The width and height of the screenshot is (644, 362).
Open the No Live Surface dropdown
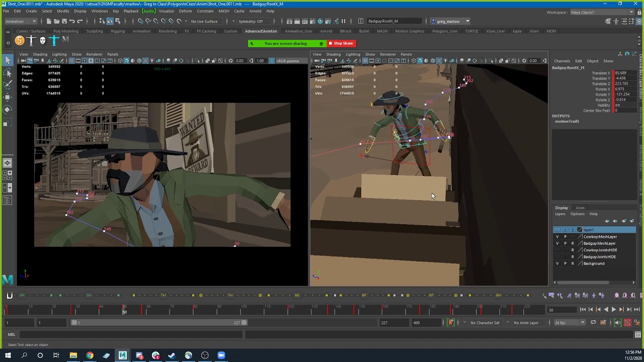point(206,21)
